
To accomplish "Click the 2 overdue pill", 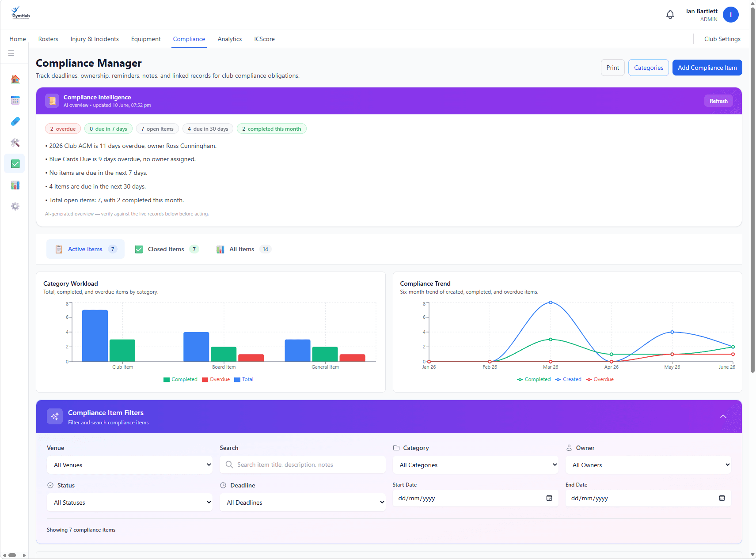I will pyautogui.click(x=63, y=128).
